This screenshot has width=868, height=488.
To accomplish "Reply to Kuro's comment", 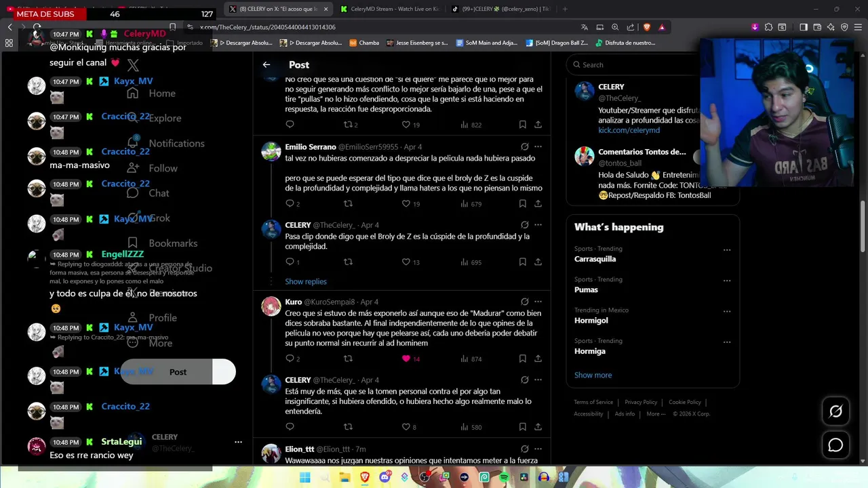I will pyautogui.click(x=290, y=359).
